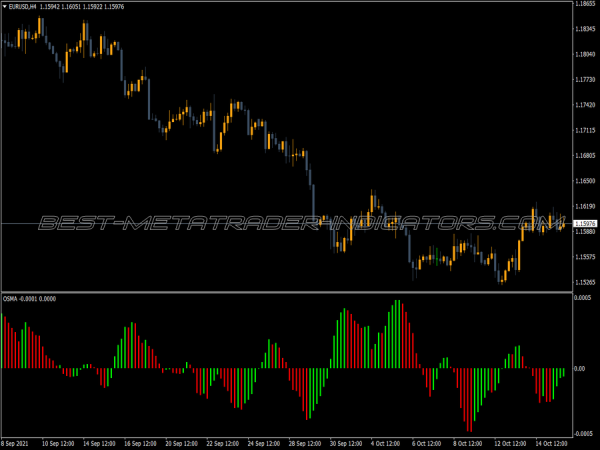Click the 28 Sep 12:00 time label
Image resolution: width=600 pixels, height=450 pixels.
coord(305,444)
